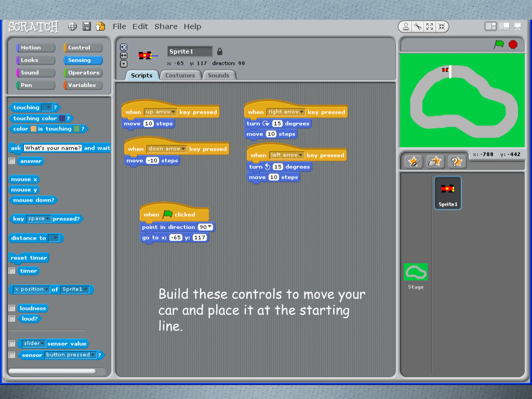The height and width of the screenshot is (399, 532).
Task: Click the green flag to start
Action: [x=499, y=44]
